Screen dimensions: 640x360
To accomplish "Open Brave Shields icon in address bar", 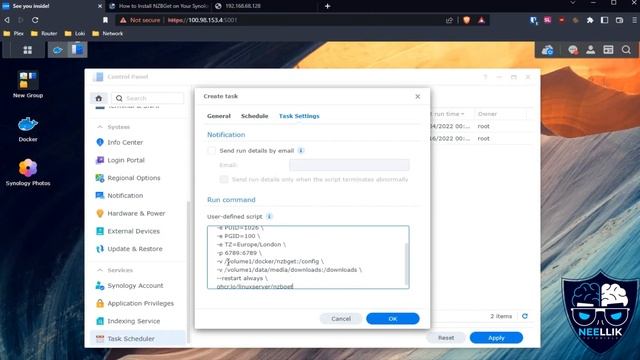I will (467, 20).
